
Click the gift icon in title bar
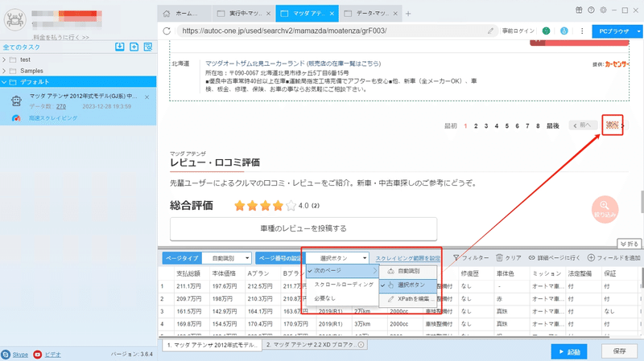579,10
